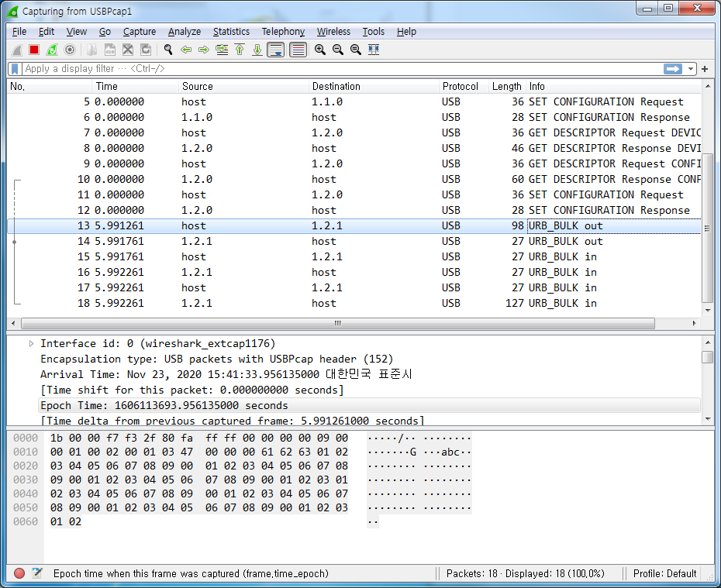Screen dimensions: 721x588
Task: Select packet 10 GET DESCRIPTOR Response
Action: (354, 179)
